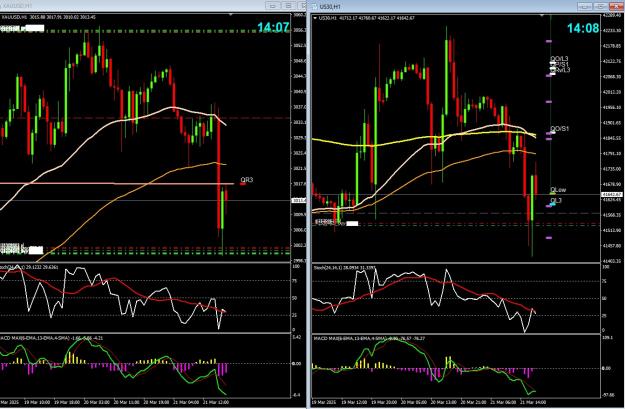This screenshot has width=625, height=409.
Task: Click the MACD MA indicator label in US30 window
Action: 369,338
